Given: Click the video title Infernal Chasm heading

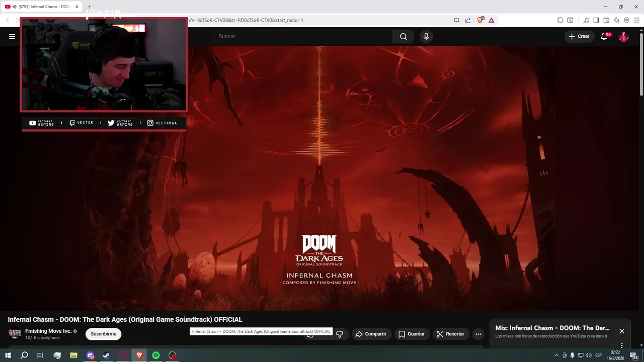Looking at the screenshot, I should 125,319.
